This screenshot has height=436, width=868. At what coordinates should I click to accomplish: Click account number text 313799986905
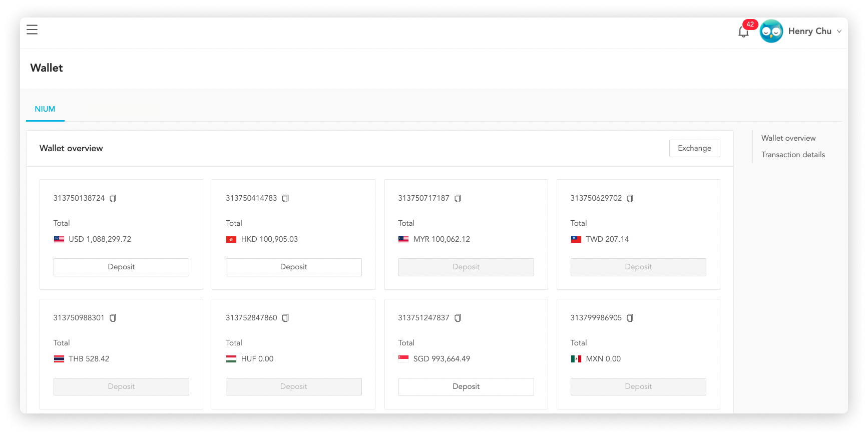[596, 318]
